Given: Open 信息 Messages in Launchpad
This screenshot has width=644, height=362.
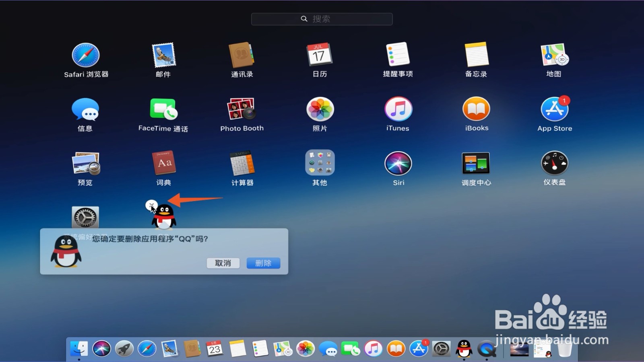Looking at the screenshot, I should coord(85,109).
